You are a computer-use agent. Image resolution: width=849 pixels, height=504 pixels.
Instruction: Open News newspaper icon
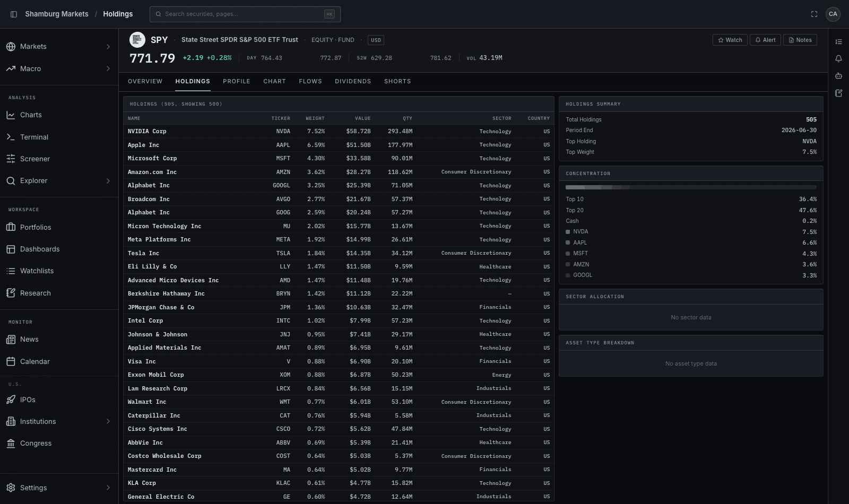11,340
